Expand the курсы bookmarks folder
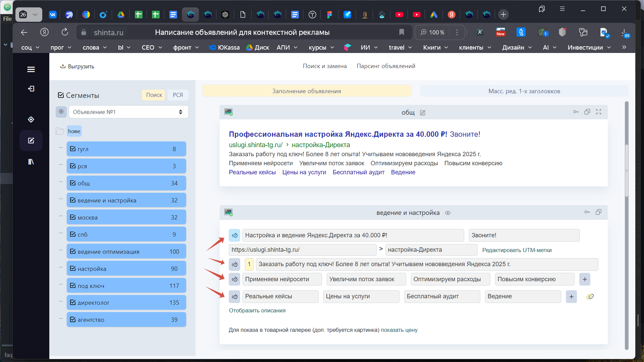This screenshot has width=644, height=362. pyautogui.click(x=321, y=48)
